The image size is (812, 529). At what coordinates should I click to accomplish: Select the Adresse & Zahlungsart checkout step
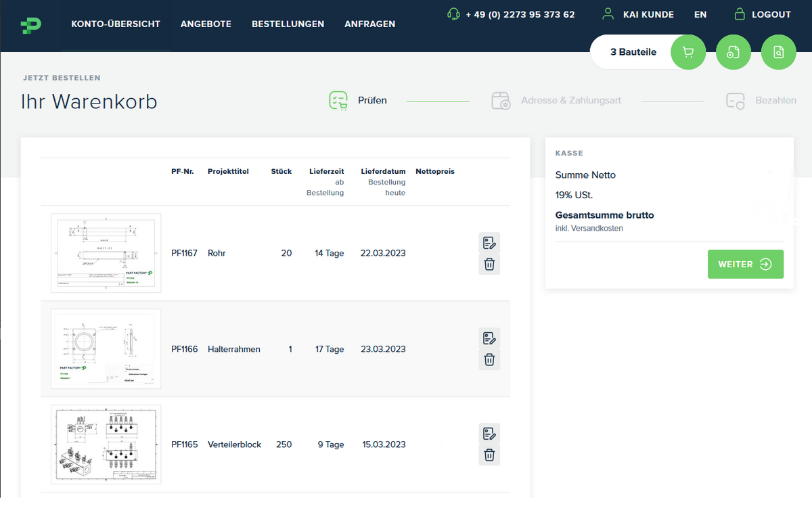point(556,101)
